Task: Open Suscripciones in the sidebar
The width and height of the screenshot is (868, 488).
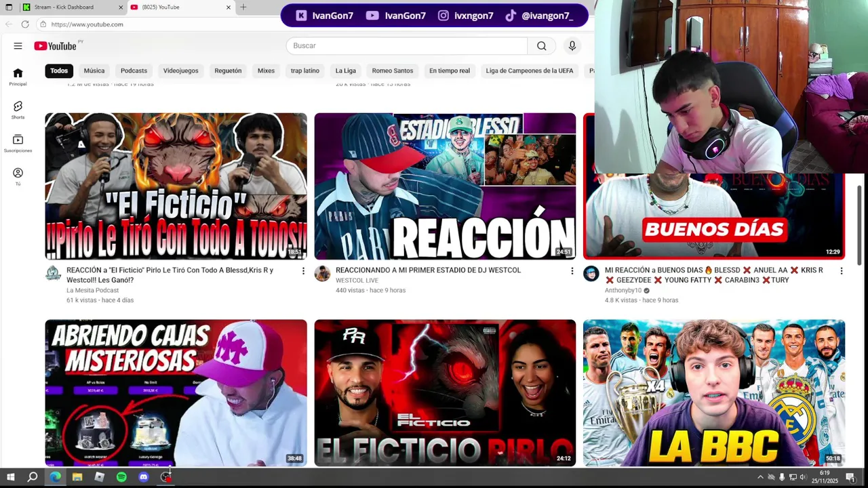Action: [x=18, y=144]
